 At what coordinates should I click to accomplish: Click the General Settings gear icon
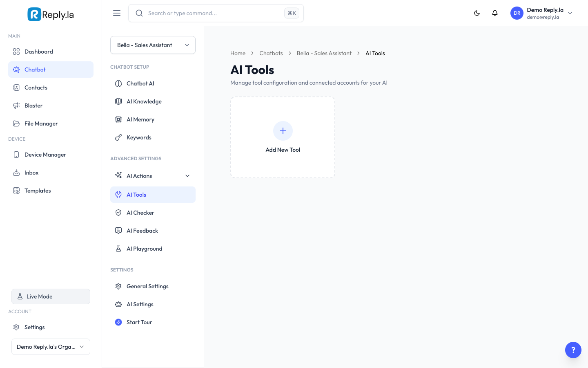point(118,286)
